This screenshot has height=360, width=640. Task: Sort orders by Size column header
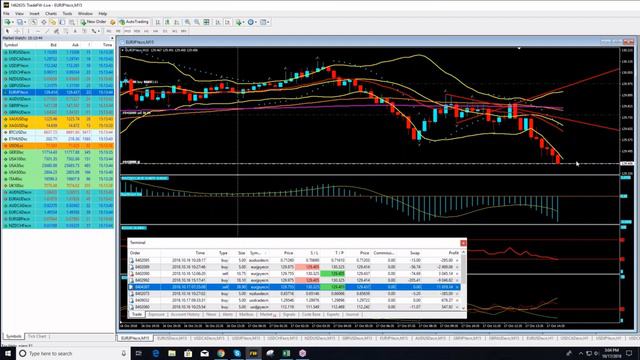click(x=242, y=253)
